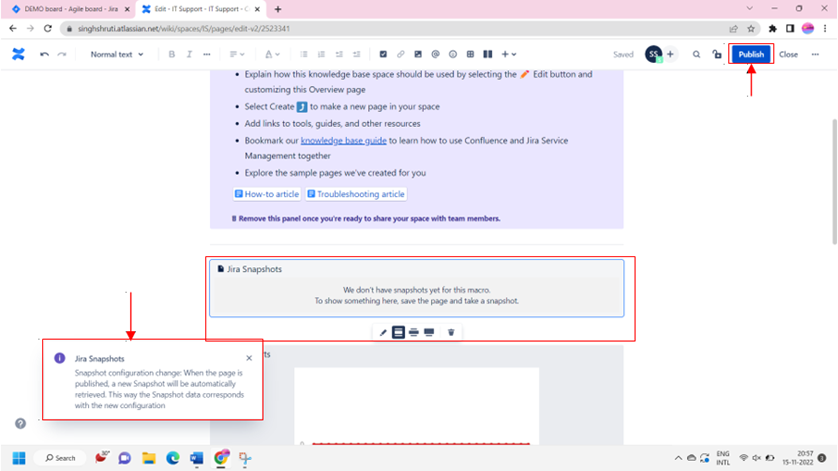838x471 pixels.
Task: Open the Normal text style dropdown
Action: (x=117, y=54)
